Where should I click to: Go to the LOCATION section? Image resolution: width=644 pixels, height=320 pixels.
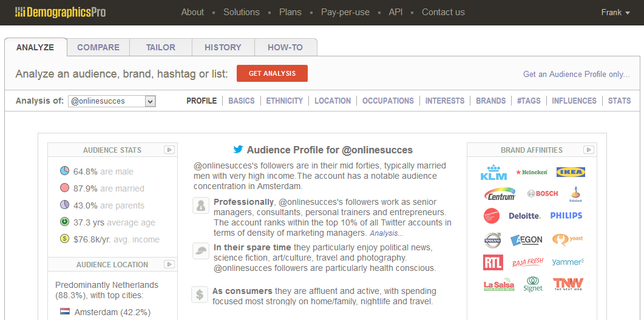coord(333,101)
